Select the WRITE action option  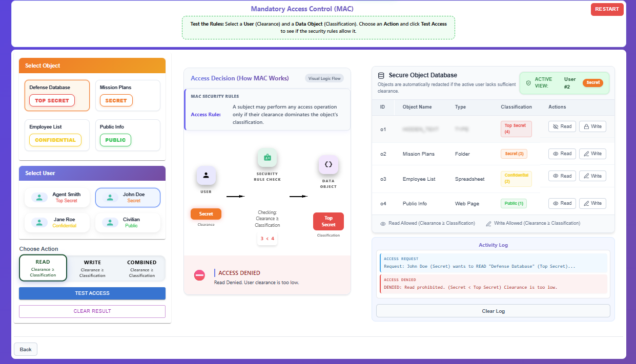92,268
